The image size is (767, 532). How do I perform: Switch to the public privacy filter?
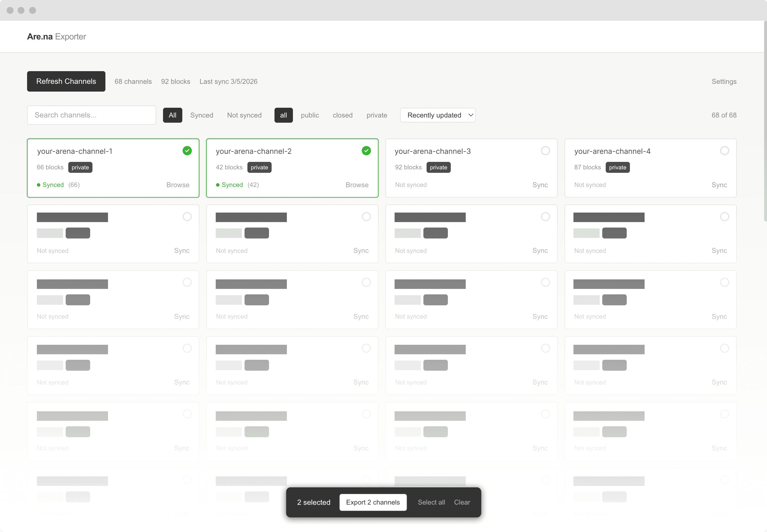(x=310, y=115)
